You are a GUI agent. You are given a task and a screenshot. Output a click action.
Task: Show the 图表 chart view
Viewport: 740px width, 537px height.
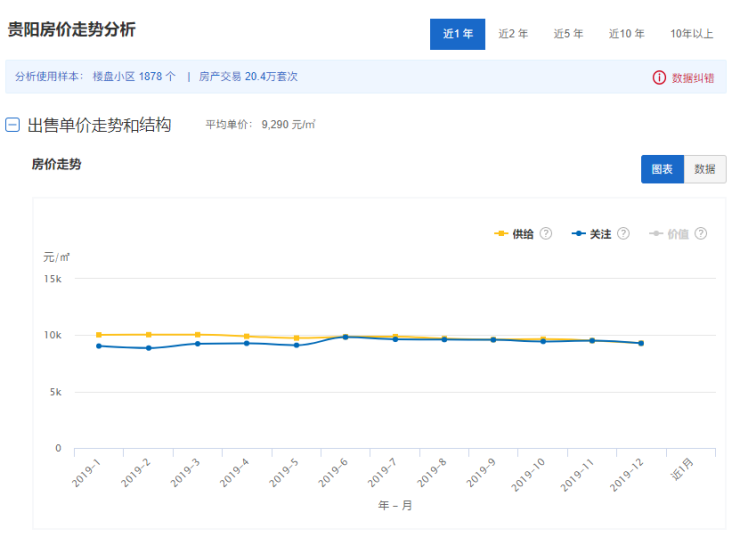tap(662, 170)
